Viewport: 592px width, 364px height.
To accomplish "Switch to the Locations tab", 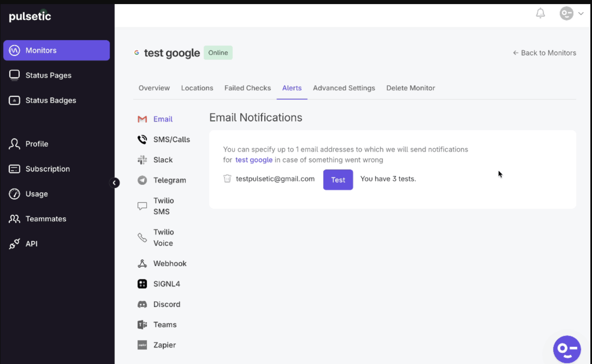I will (197, 88).
